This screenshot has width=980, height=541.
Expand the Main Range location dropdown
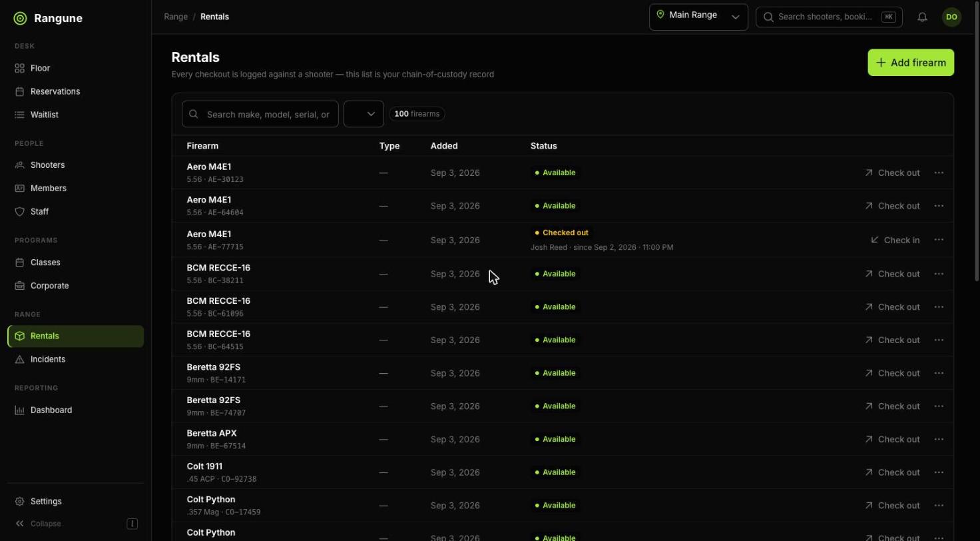point(698,17)
